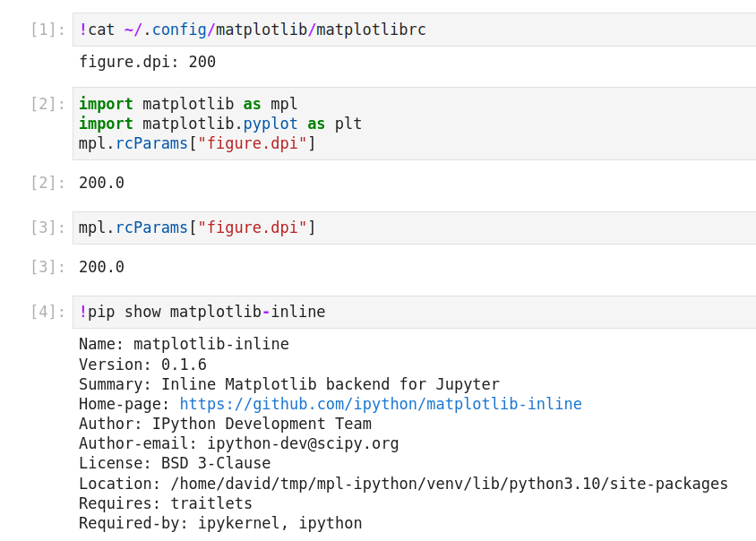756x541 pixels.
Task: Click the input prompt [3] label
Action: [x=47, y=227]
